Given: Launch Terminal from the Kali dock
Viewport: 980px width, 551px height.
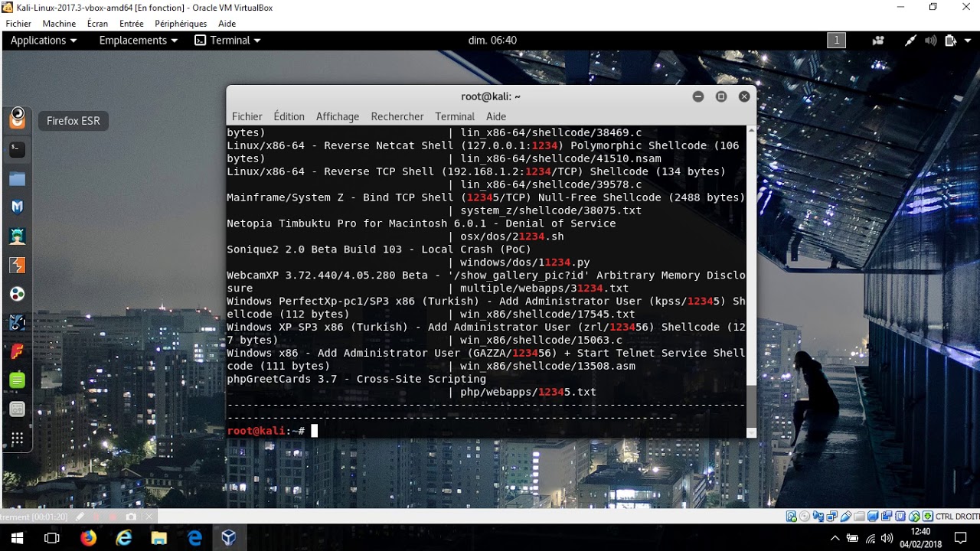Looking at the screenshot, I should point(17,150).
